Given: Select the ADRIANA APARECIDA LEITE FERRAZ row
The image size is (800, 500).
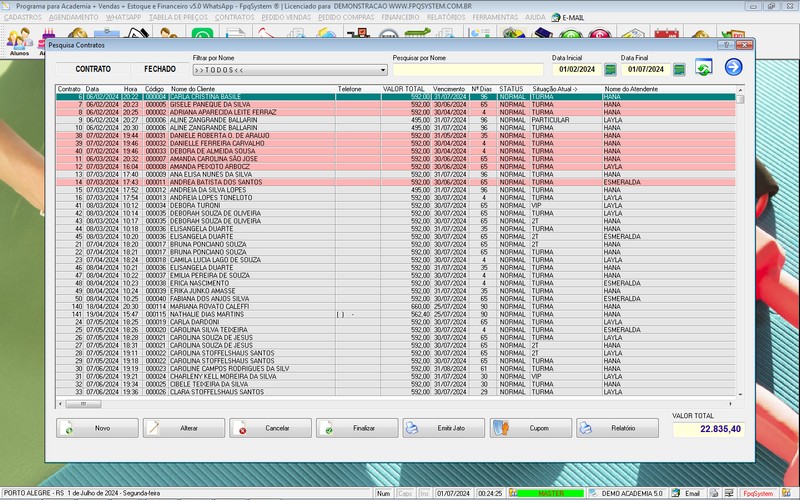Looking at the screenshot, I should point(396,112).
